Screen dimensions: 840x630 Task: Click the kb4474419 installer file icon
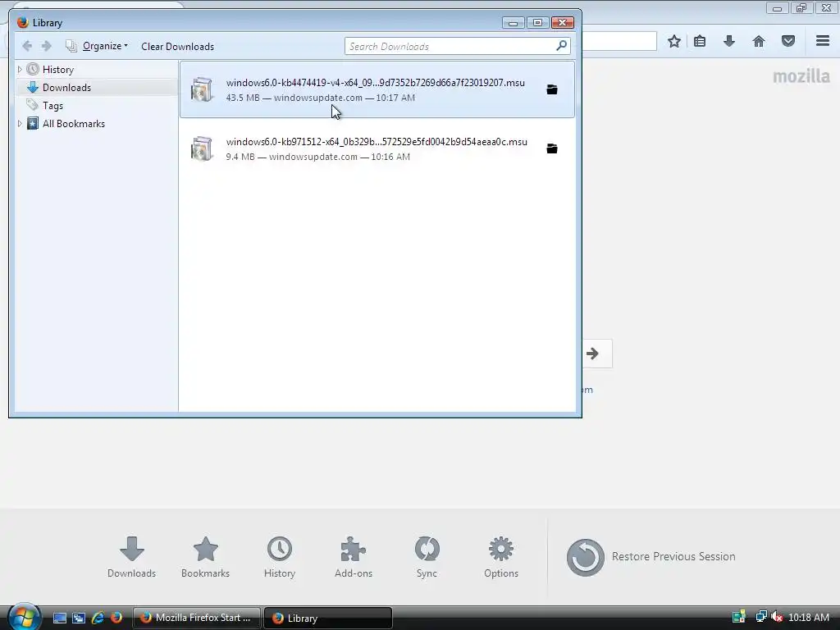(202, 89)
